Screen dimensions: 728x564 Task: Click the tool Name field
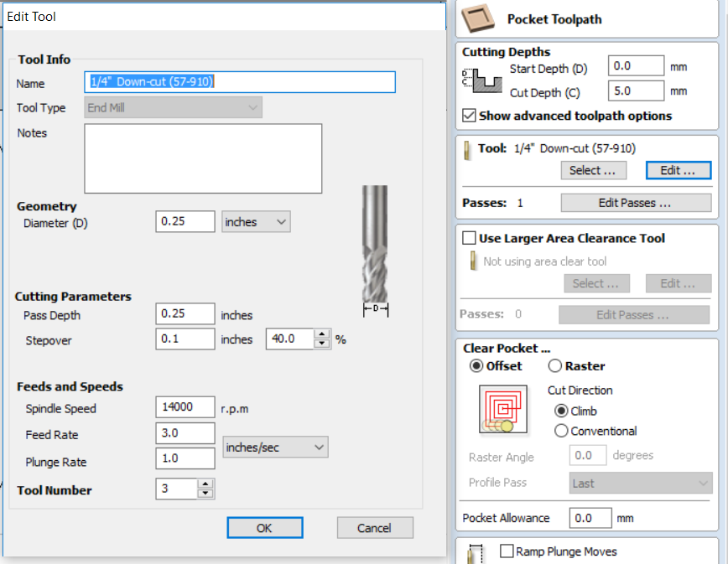pyautogui.click(x=240, y=81)
